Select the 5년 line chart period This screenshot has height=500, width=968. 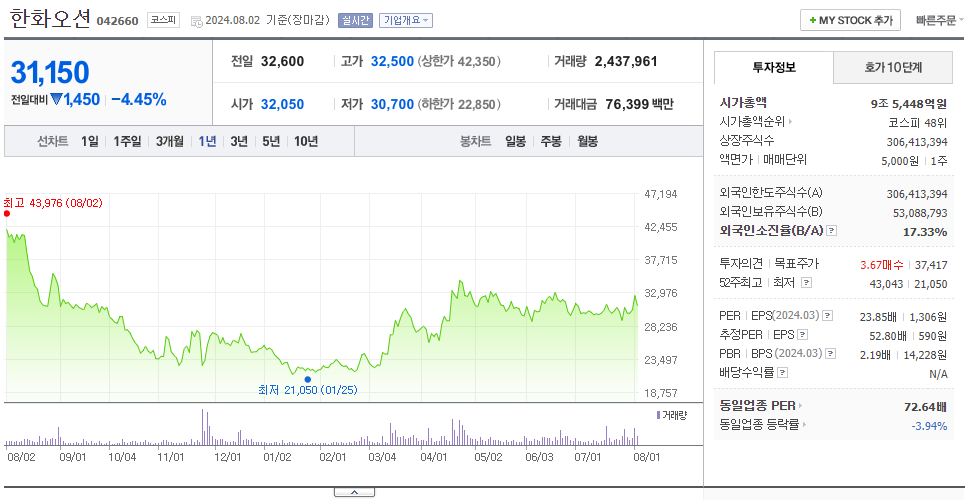coord(271,141)
